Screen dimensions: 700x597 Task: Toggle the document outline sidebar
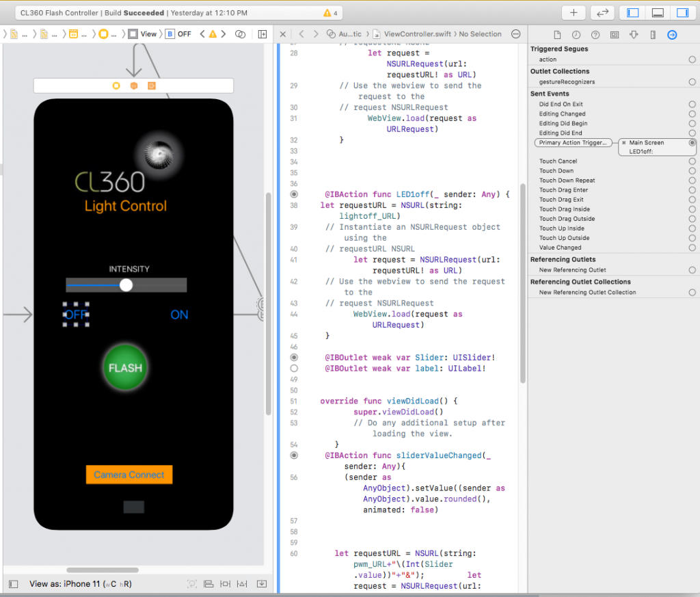click(x=14, y=584)
